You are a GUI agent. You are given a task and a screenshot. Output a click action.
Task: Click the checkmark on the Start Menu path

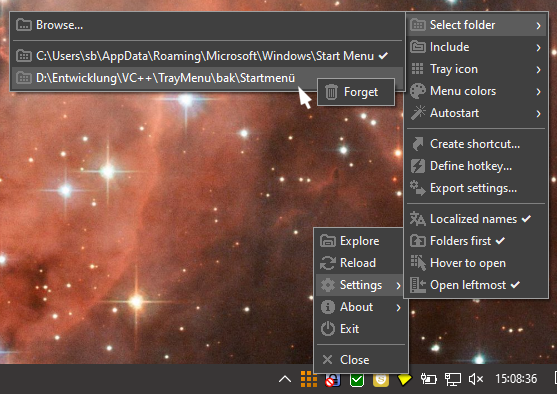coord(383,56)
